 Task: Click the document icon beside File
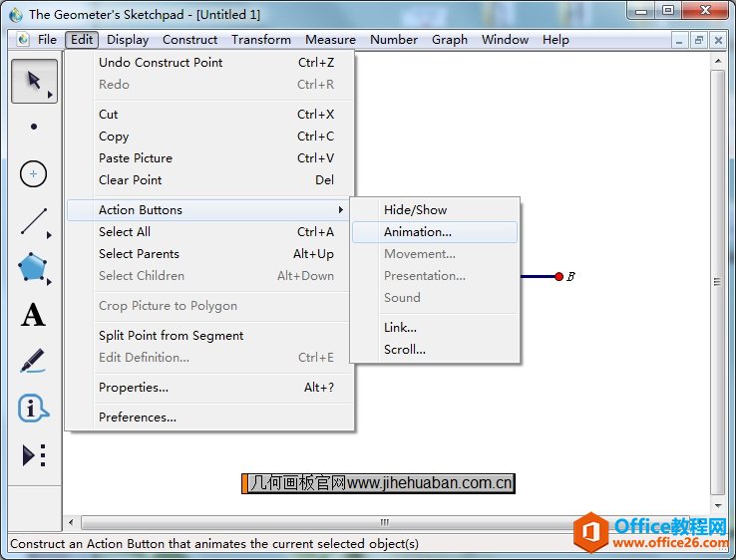pos(23,40)
